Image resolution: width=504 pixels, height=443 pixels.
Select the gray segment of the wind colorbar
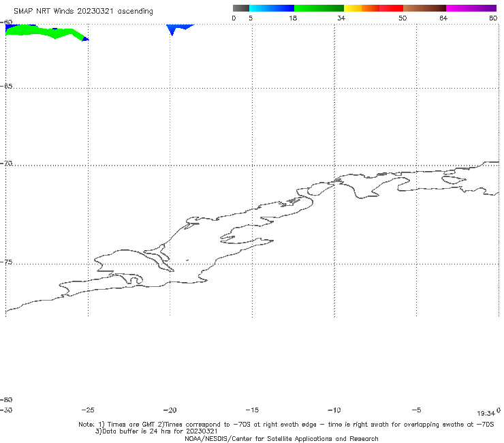click(x=240, y=8)
